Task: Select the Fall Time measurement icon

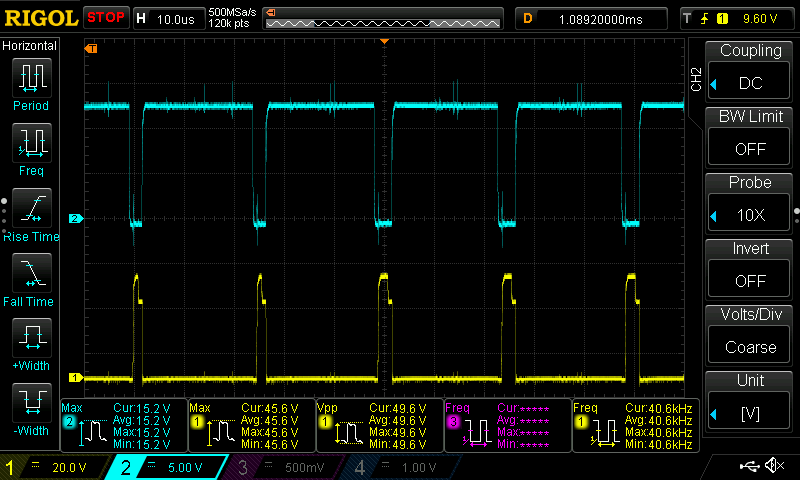Action: click(32, 273)
